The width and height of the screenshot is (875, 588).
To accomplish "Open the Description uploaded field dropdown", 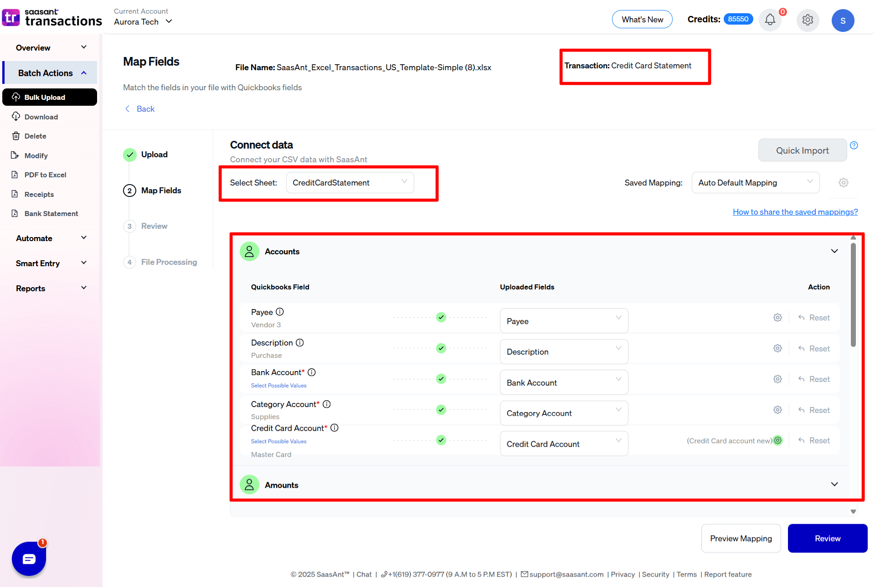I will point(564,351).
